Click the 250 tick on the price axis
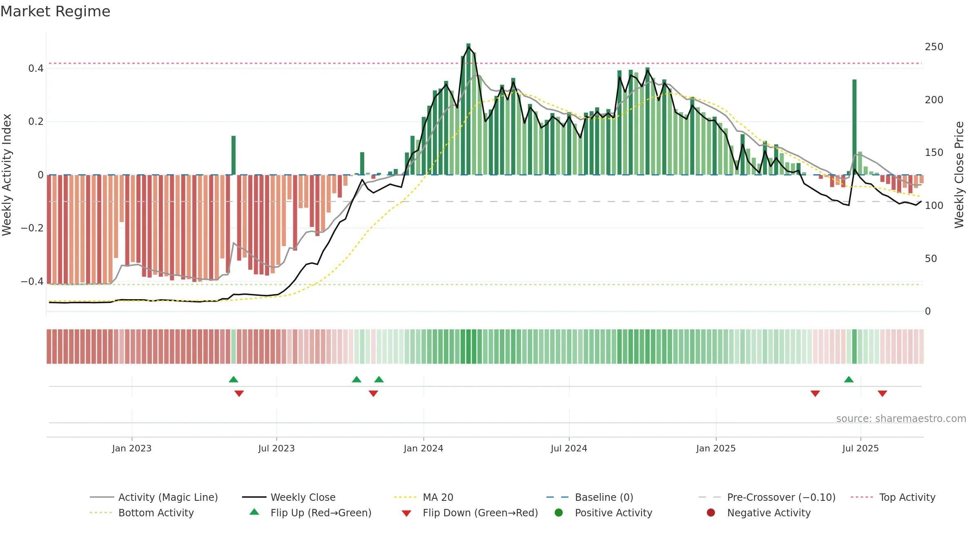This screenshot has width=980, height=551. click(x=934, y=47)
